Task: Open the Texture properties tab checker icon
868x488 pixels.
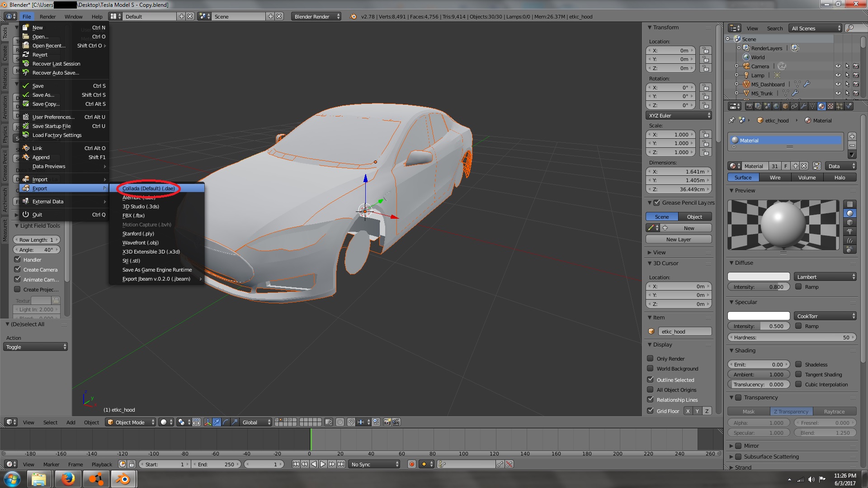Action: [830, 106]
